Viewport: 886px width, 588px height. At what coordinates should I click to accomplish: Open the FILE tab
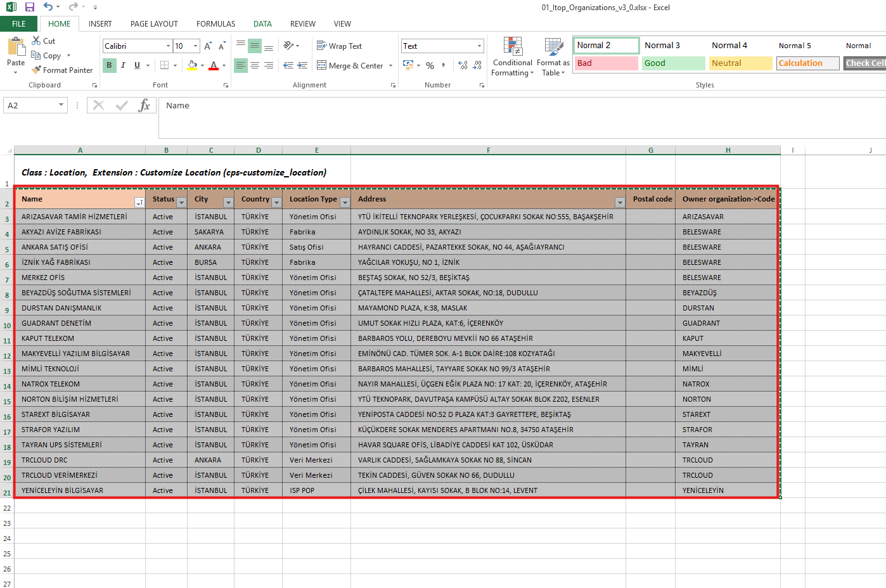click(19, 24)
